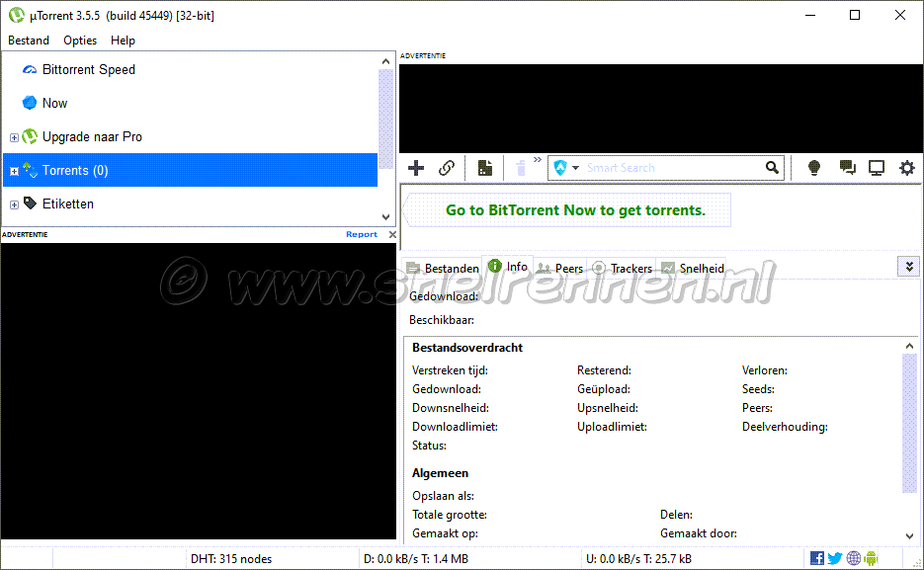Switch to the Peers tab
Screen dimensions: 924x570
pyautogui.click(x=560, y=268)
